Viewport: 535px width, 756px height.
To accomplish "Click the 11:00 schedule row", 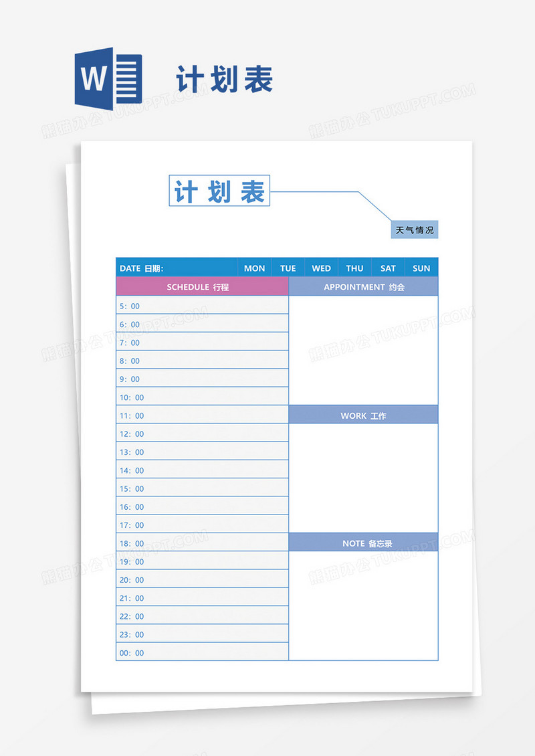I will [x=203, y=415].
